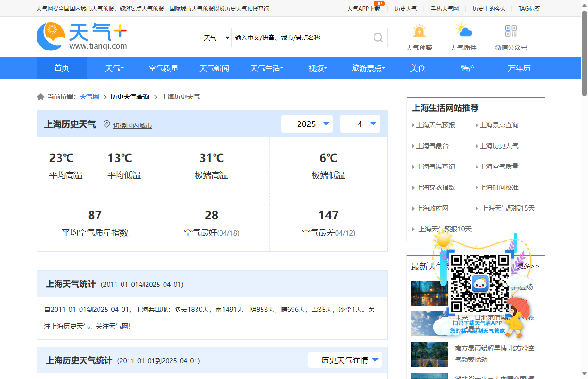Open the 上海天气预报15天 sidebar link
Image resolution: width=588 pixels, height=379 pixels.
point(508,208)
